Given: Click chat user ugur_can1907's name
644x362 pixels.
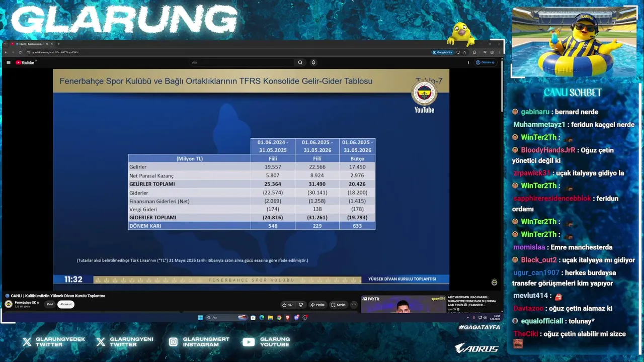Looking at the screenshot, I should click(536, 273).
